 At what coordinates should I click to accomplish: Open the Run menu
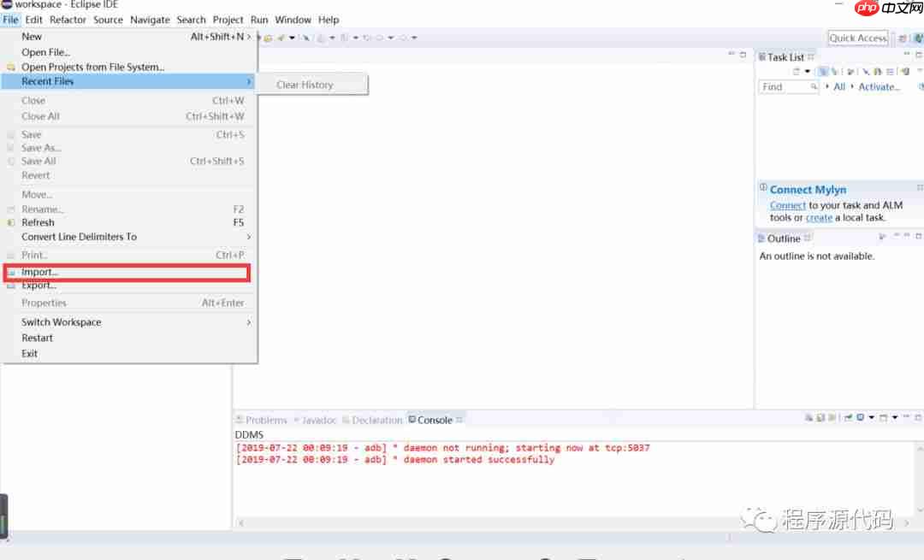pyautogui.click(x=258, y=20)
